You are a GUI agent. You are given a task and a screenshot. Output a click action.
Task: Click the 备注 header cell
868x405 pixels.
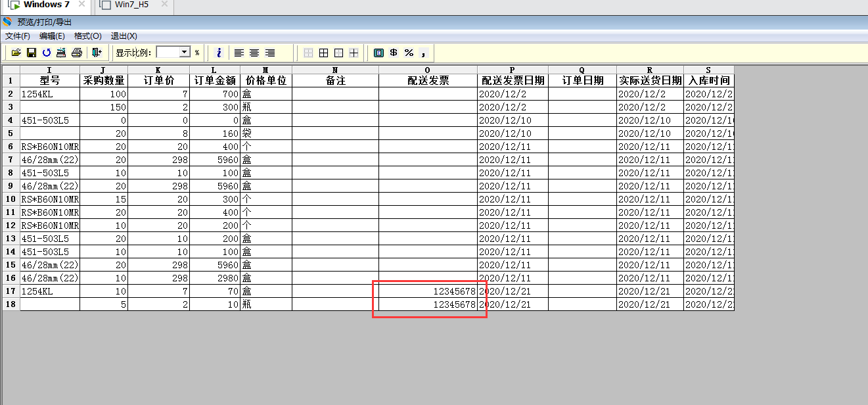point(335,80)
